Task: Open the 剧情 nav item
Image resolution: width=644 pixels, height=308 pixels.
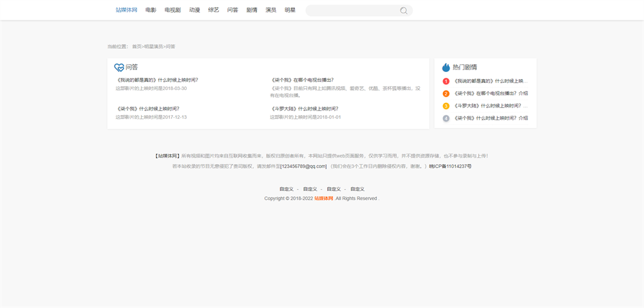Action: click(252, 10)
